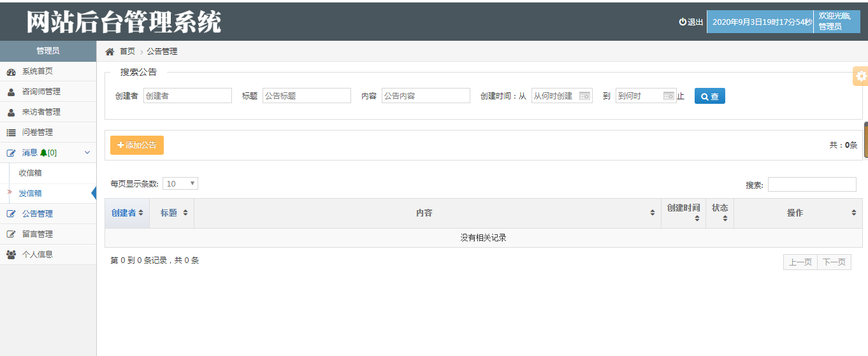868x356 pixels.
Task: Click the 管理员 sidebar header
Action: point(48,51)
